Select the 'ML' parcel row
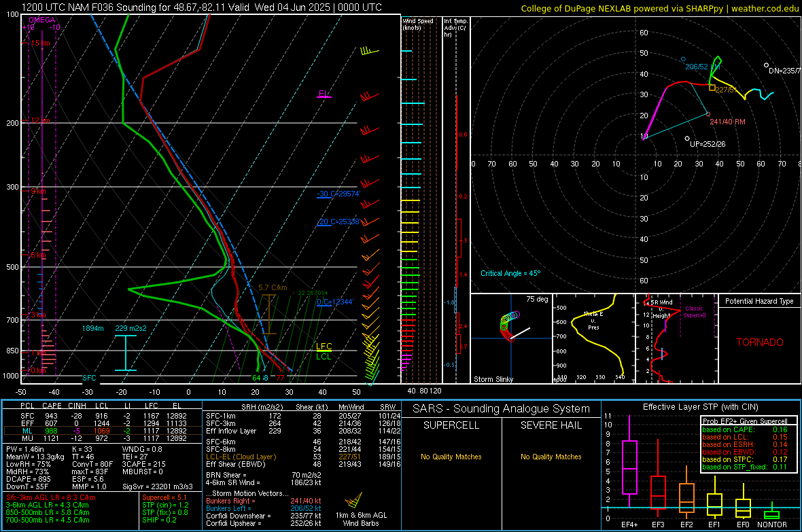This screenshot has width=802, height=532. point(103,431)
